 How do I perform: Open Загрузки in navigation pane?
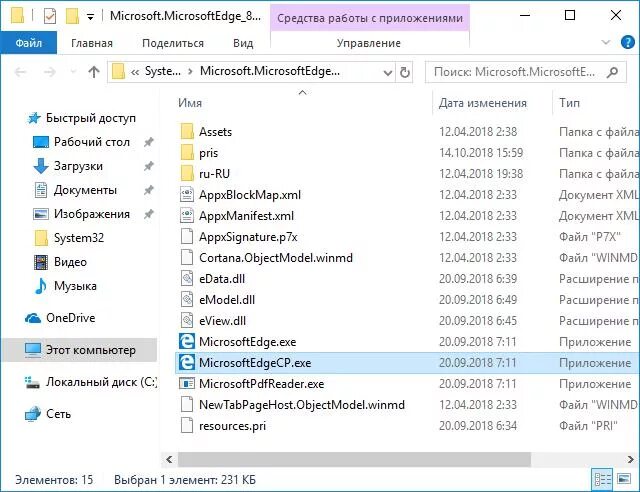pos(78,166)
